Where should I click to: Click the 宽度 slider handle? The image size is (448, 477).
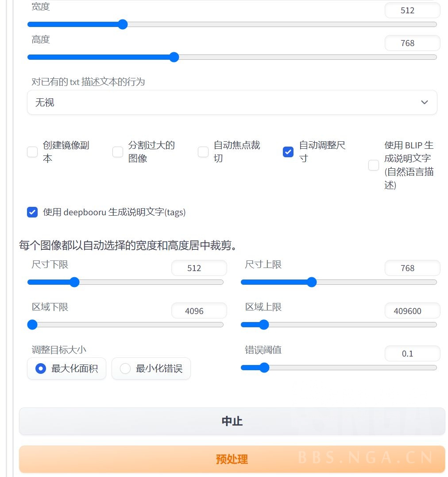(x=123, y=24)
